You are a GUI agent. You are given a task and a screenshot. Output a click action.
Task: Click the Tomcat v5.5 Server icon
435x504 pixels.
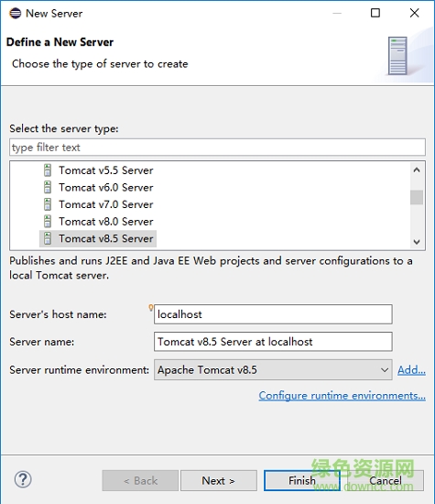pos(48,170)
